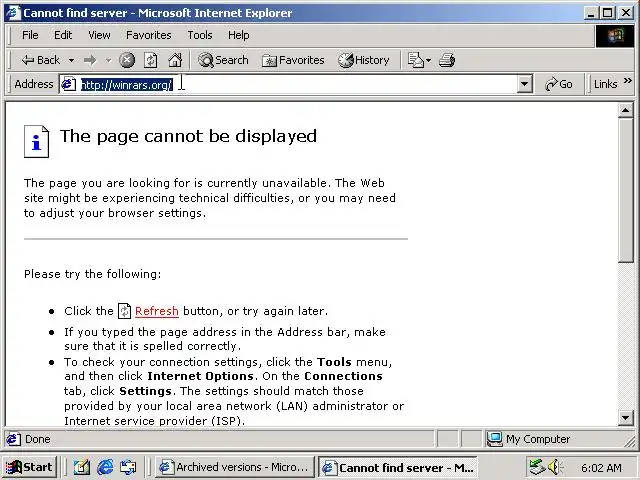The image size is (640, 480).
Task: Click in the address bar URL field
Action: pyautogui.click(x=298, y=84)
